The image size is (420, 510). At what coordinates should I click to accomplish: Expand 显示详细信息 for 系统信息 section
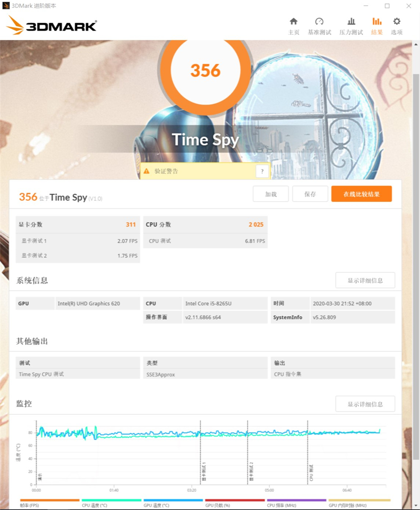[365, 280]
